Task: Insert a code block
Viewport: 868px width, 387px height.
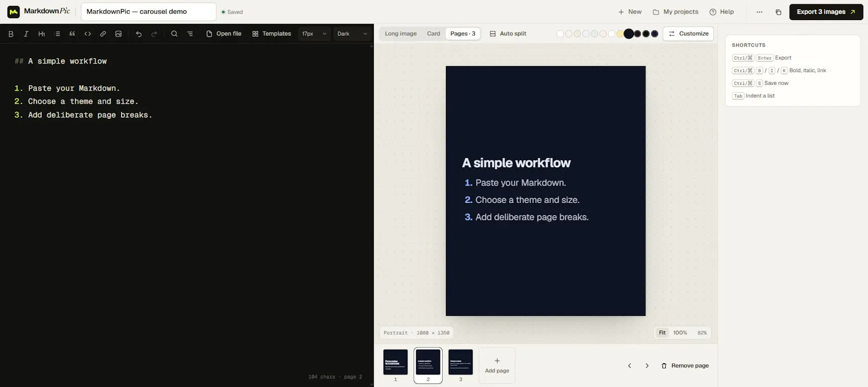Action: (x=87, y=34)
